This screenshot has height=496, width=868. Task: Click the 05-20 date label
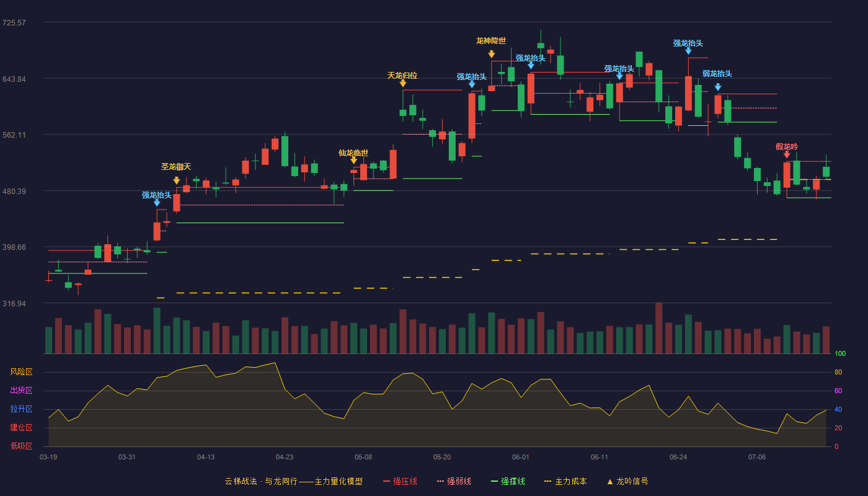pyautogui.click(x=442, y=457)
